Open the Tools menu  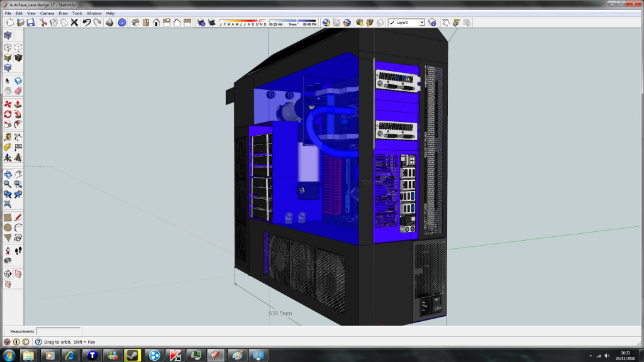click(x=77, y=13)
